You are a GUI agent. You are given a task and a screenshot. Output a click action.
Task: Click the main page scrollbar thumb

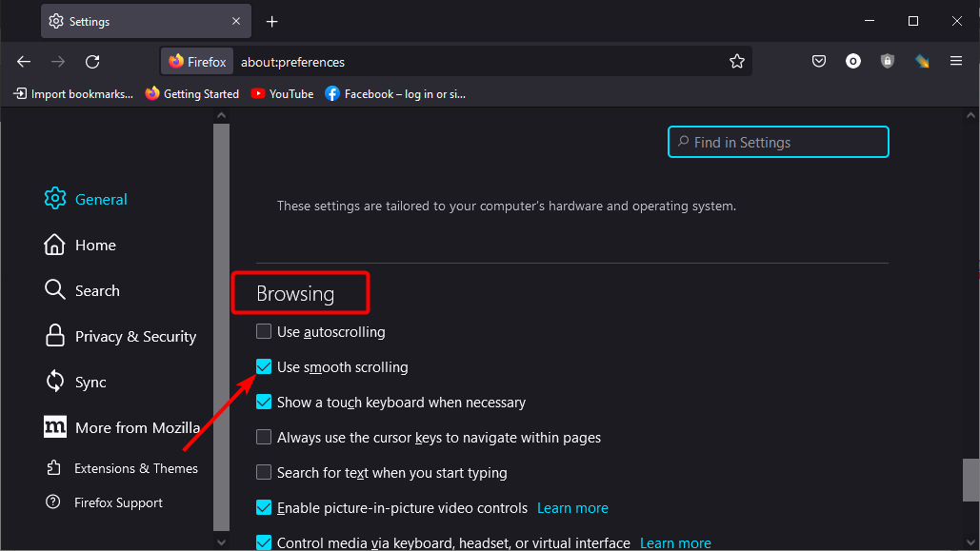[970, 480]
